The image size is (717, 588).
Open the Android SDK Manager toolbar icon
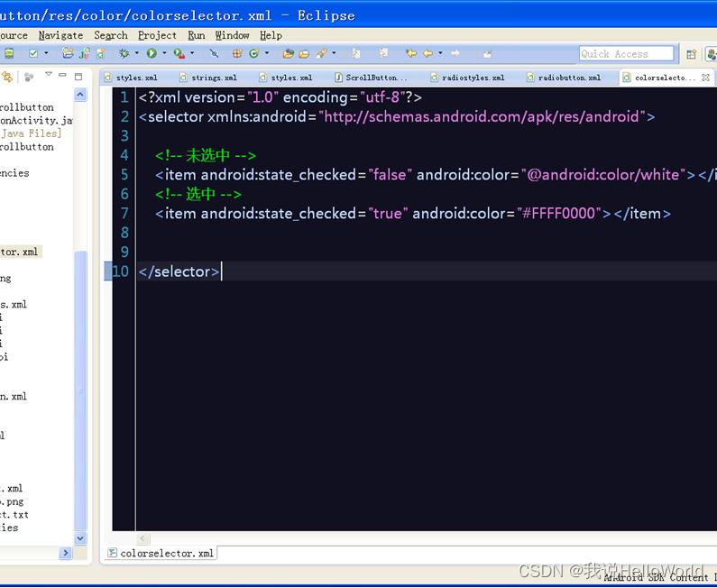[9, 53]
